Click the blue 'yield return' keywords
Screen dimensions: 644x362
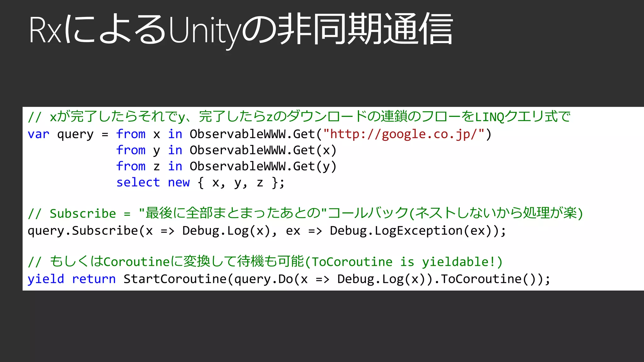tap(72, 279)
